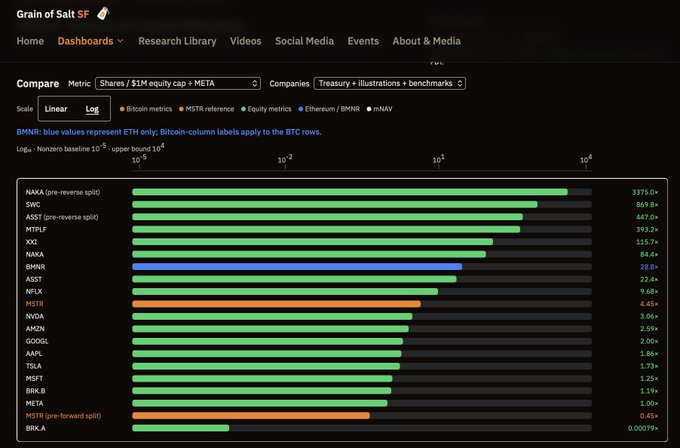Select the GOOGL row label
The image size is (680, 448).
click(x=37, y=341)
